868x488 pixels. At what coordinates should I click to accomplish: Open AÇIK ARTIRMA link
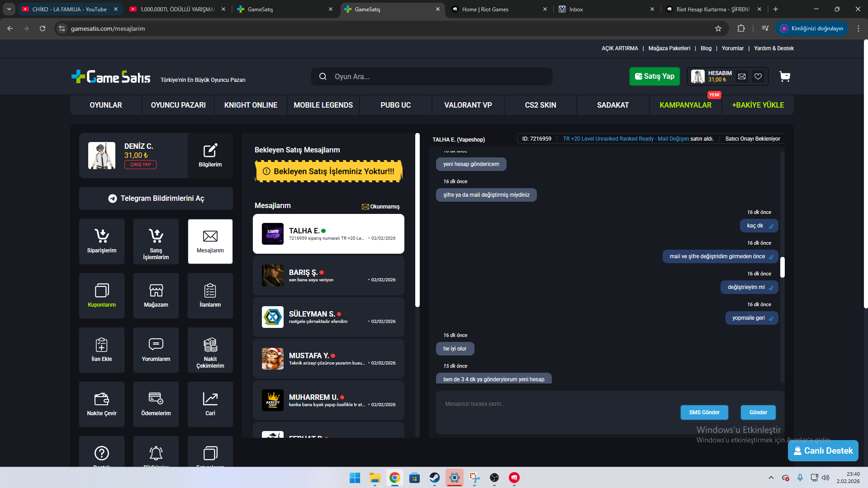(620, 48)
